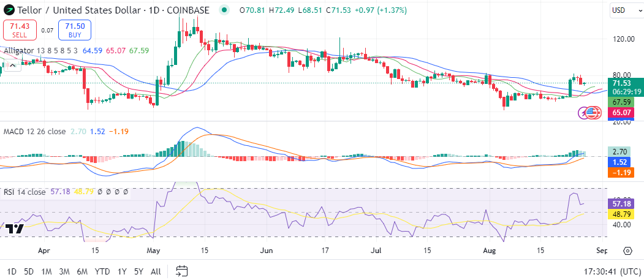Image resolution: width=644 pixels, height=280 pixels.
Task: Click the Aug label on time axis
Action: point(490,250)
